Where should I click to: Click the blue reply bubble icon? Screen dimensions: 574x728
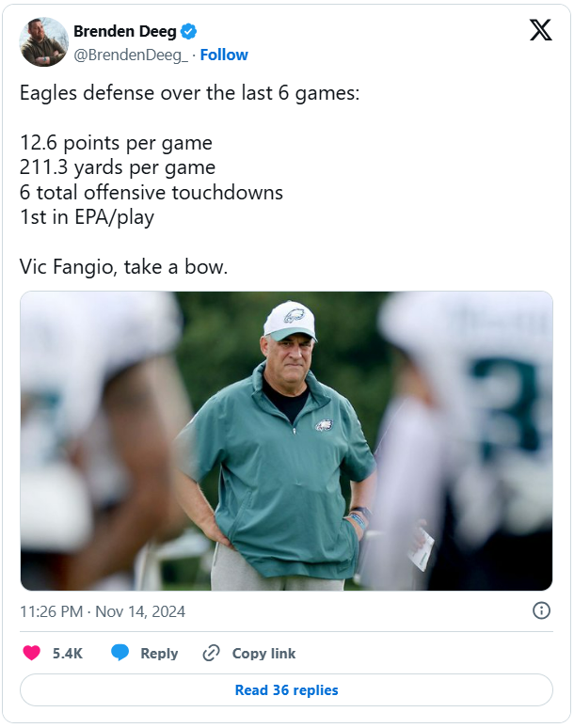click(120, 653)
